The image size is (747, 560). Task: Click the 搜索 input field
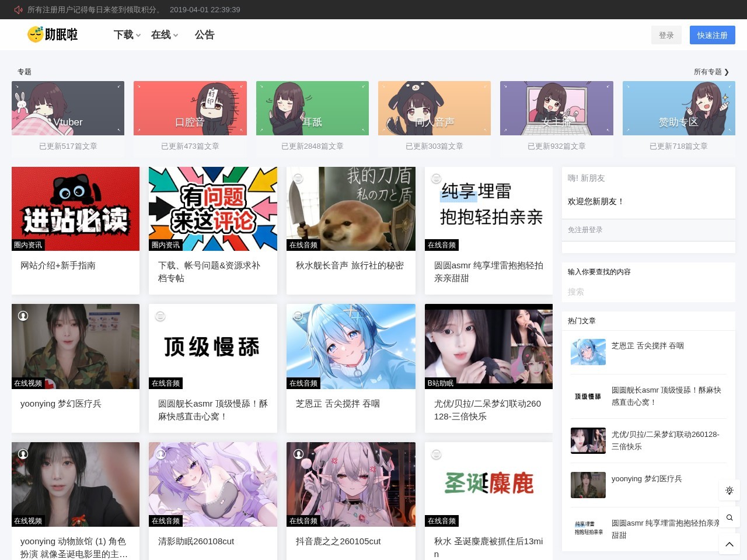tap(648, 292)
